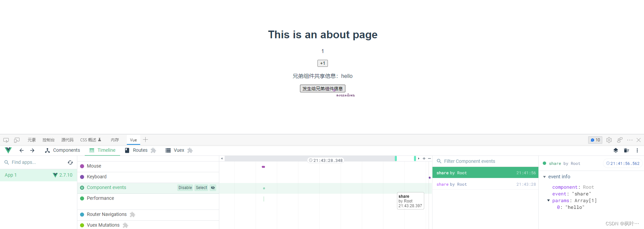Click the +1 button
This screenshot has width=644, height=229.
[323, 63]
